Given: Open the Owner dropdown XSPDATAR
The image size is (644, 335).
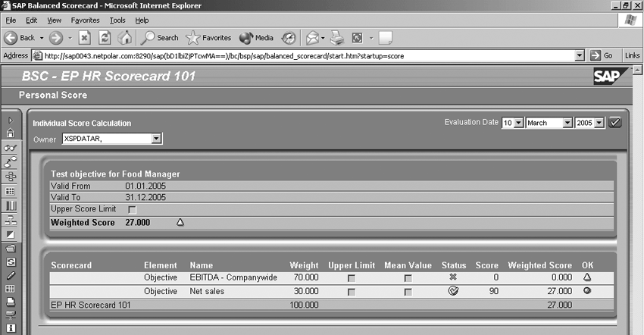Looking at the screenshot, I should pyautogui.click(x=112, y=139).
